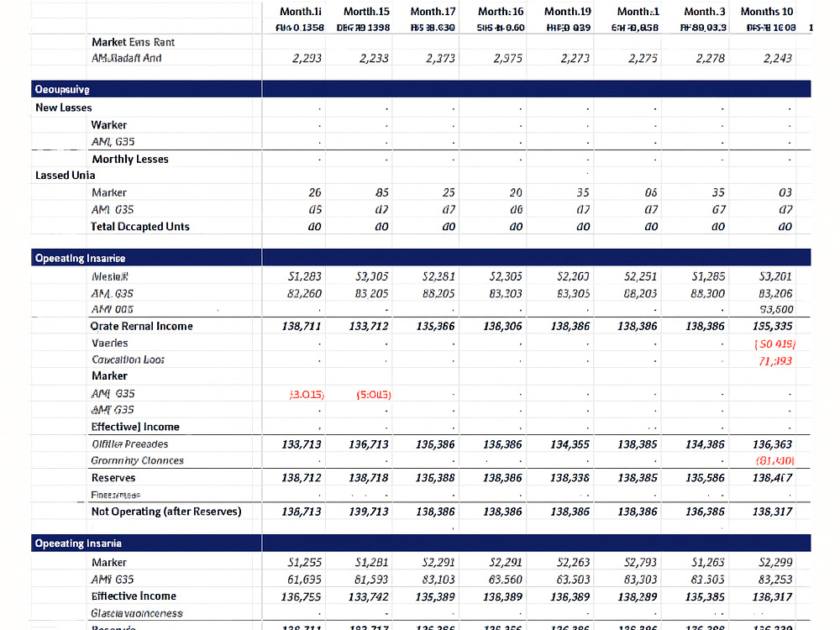Select the 83,253 cell in the bottom AMI row
This screenshot has height=630, width=840.
(x=775, y=580)
